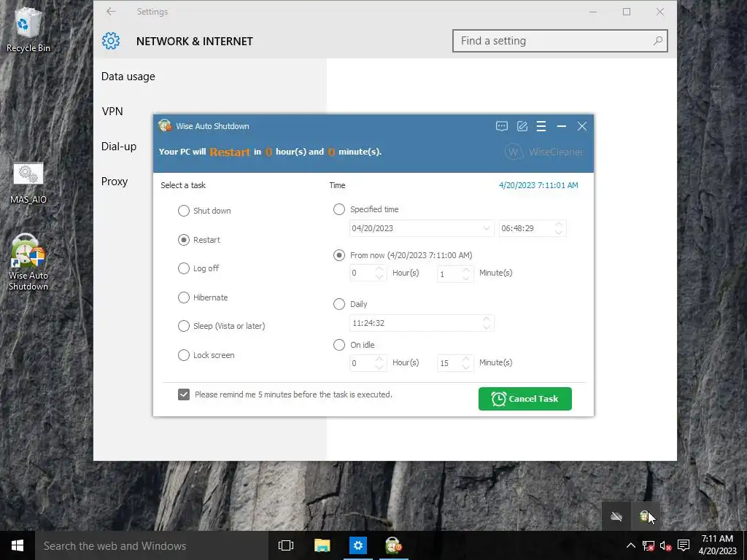Click the edit/skin pencil icon in title bar
Viewport: 747px width, 560px height.
[522, 126]
